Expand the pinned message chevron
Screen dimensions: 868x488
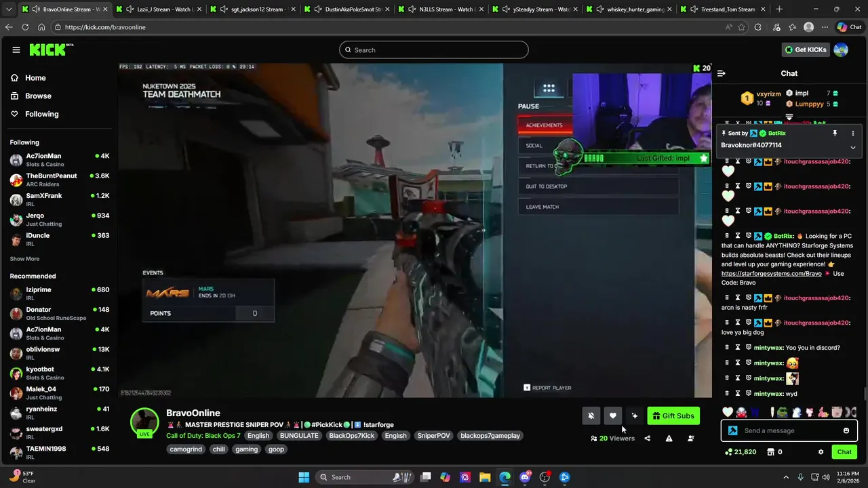tap(853, 147)
